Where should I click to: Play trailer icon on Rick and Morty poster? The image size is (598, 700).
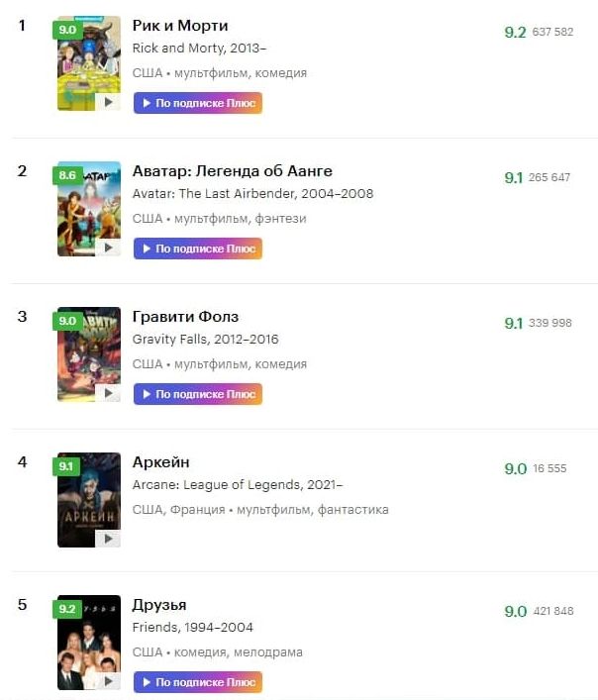[x=108, y=102]
